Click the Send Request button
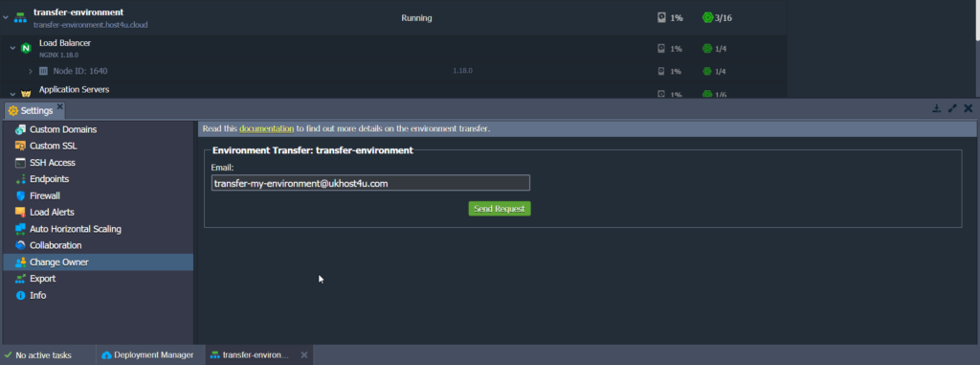This screenshot has height=365, width=980. tap(500, 209)
